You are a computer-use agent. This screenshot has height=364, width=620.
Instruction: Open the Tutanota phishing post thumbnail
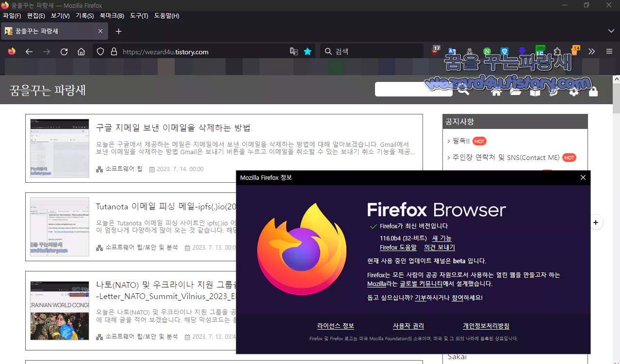tap(59, 226)
